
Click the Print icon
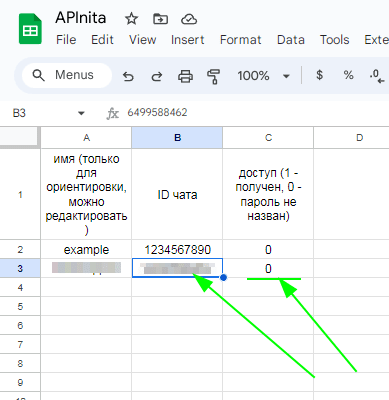[x=185, y=76]
